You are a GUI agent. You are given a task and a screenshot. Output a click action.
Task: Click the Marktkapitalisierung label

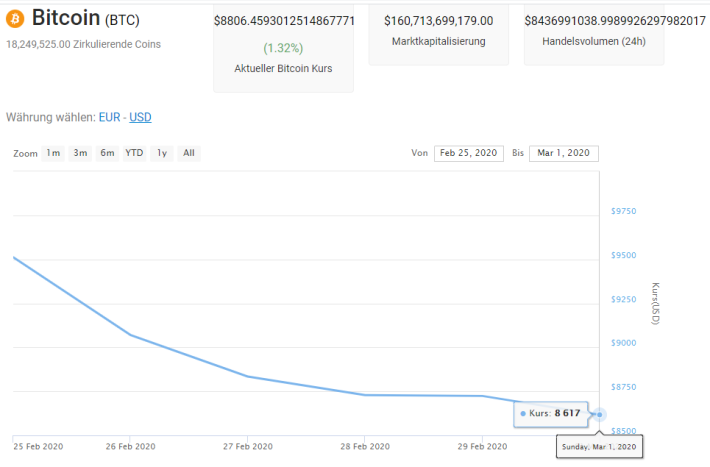click(x=439, y=41)
